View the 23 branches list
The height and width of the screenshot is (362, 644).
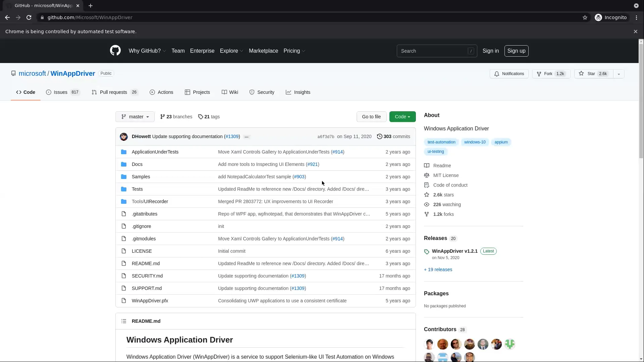point(176,117)
